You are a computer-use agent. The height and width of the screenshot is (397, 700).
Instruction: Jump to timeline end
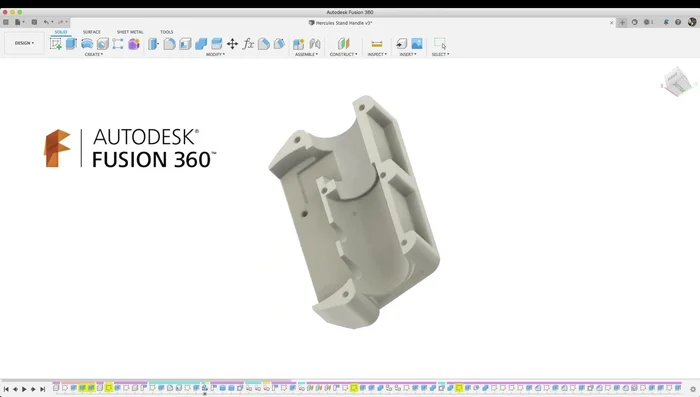(42, 389)
